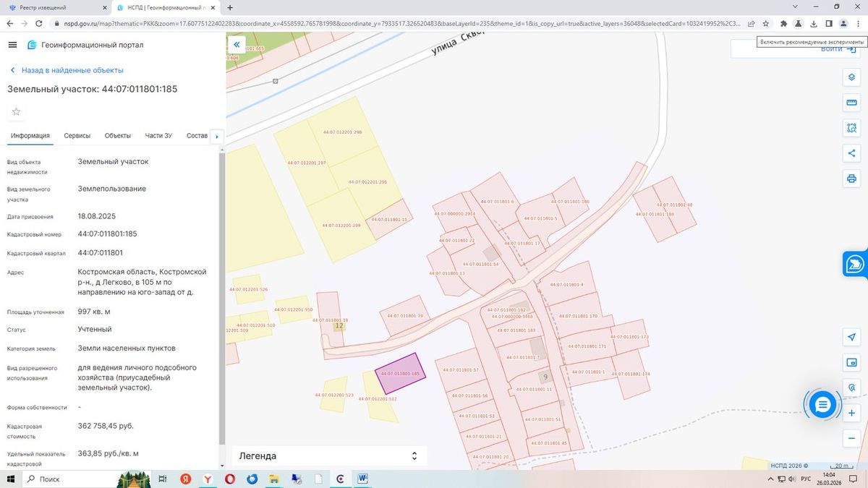Click the date value 18.08.2025
Image resolution: width=868 pixels, height=488 pixels.
pyautogui.click(x=97, y=216)
